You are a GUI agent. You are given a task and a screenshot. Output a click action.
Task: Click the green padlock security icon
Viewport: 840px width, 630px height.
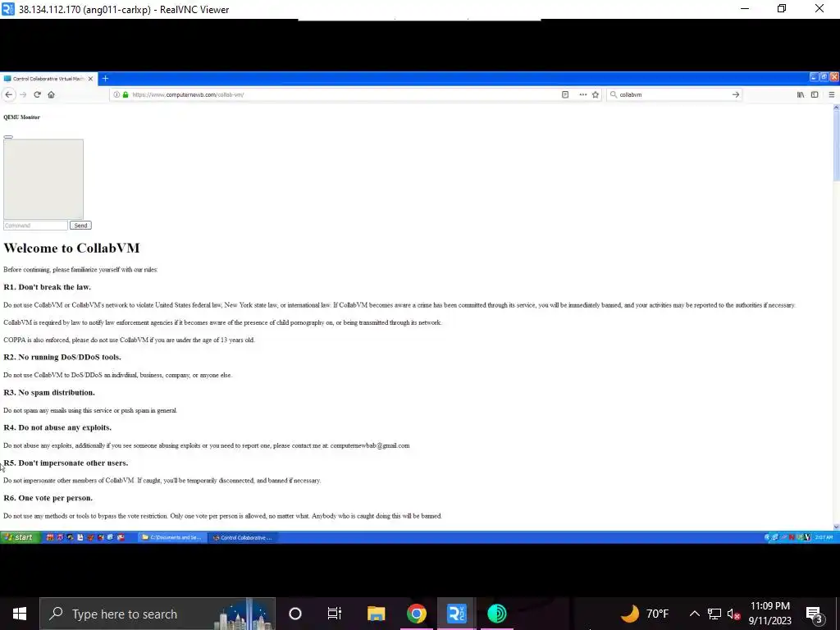click(126, 95)
